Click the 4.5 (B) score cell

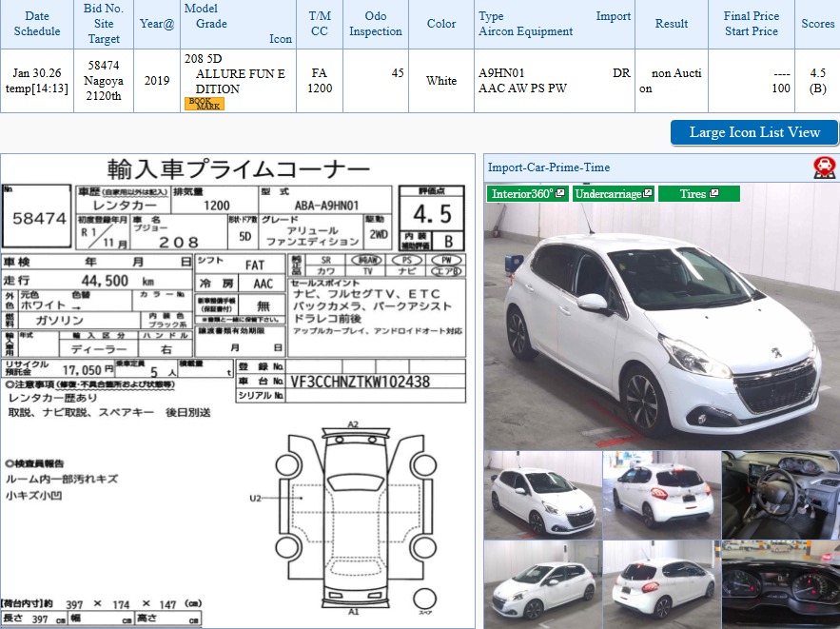[817, 80]
